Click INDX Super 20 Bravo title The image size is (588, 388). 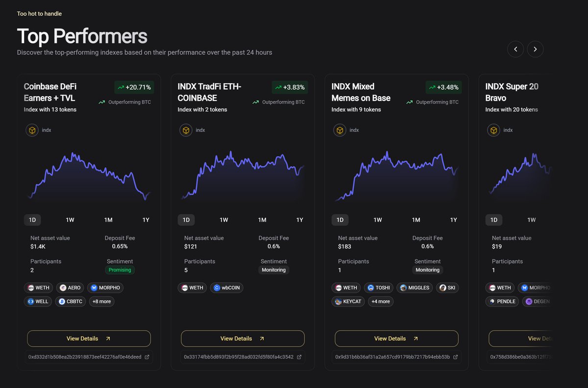pyautogui.click(x=512, y=92)
